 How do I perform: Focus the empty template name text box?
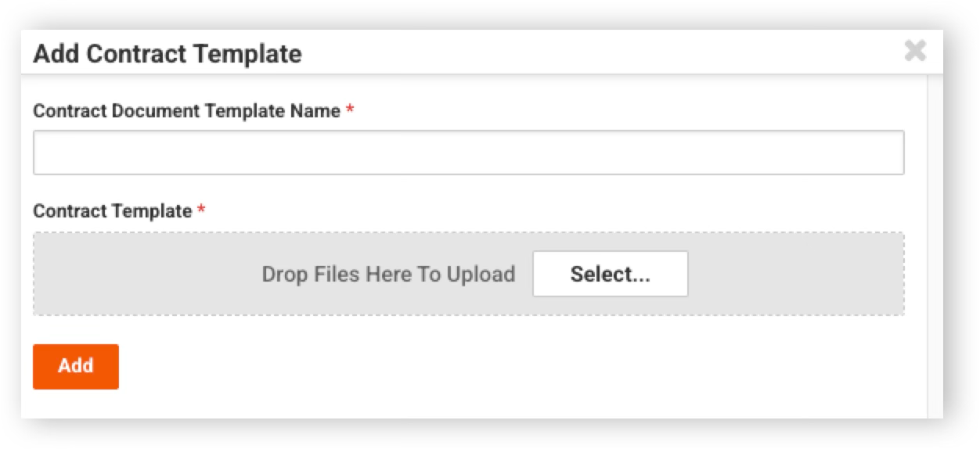[468, 153]
